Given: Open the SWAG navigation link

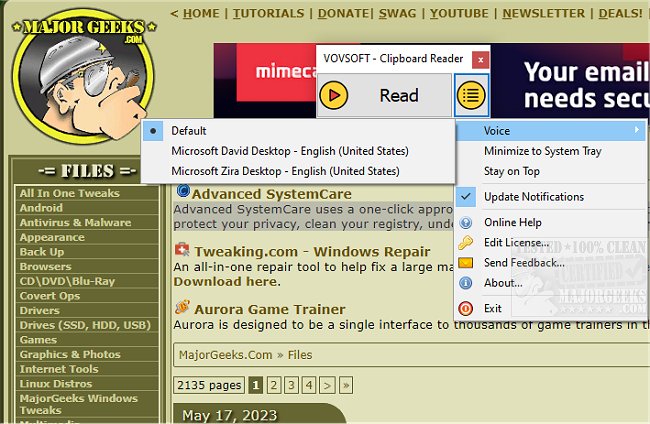Looking at the screenshot, I should tap(397, 14).
